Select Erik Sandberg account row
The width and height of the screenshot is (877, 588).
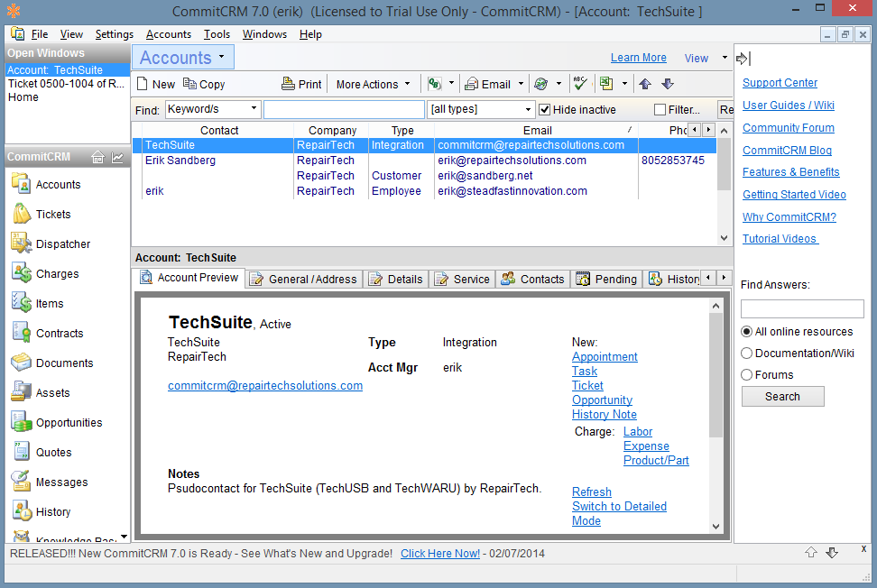click(x=425, y=161)
